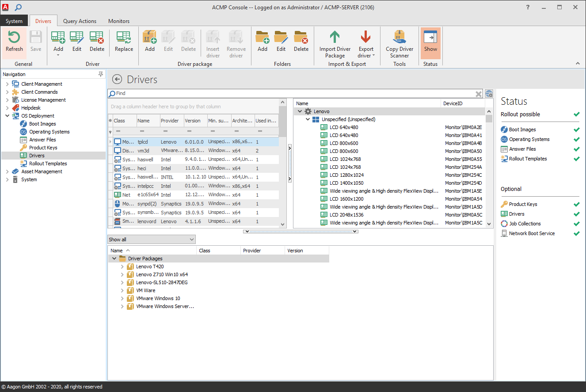Expand the VM Ware driver package
This screenshot has height=392, width=586.
122,290
